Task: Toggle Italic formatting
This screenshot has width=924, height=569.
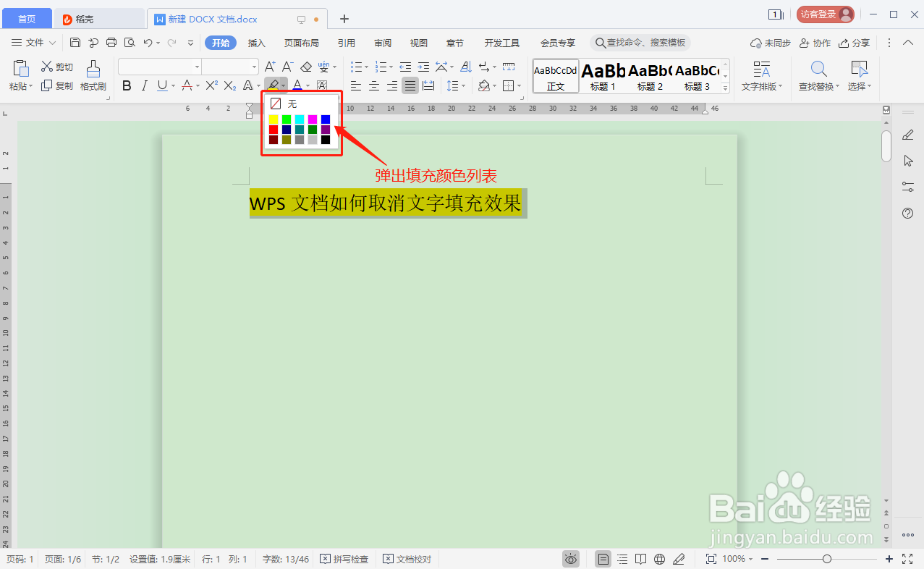Action: click(x=144, y=86)
